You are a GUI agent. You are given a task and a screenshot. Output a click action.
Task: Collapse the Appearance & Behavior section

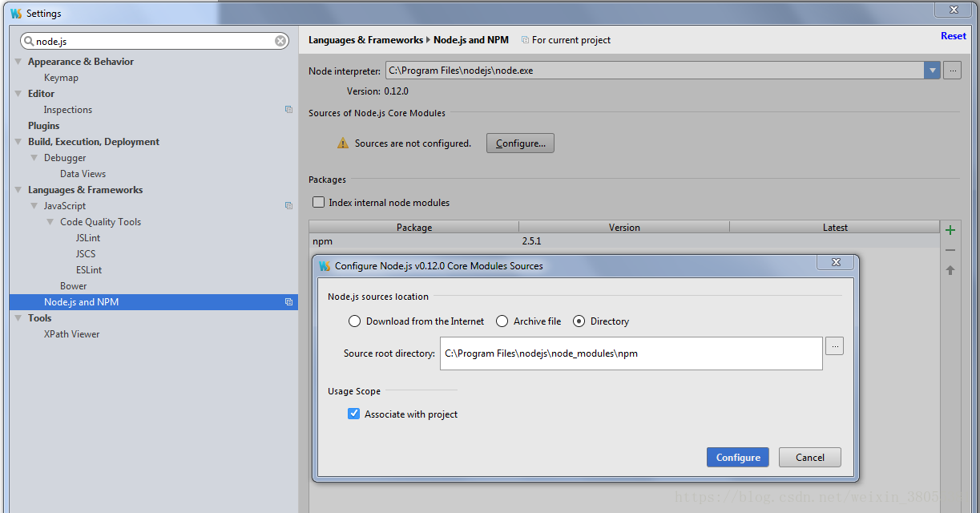pos(18,62)
